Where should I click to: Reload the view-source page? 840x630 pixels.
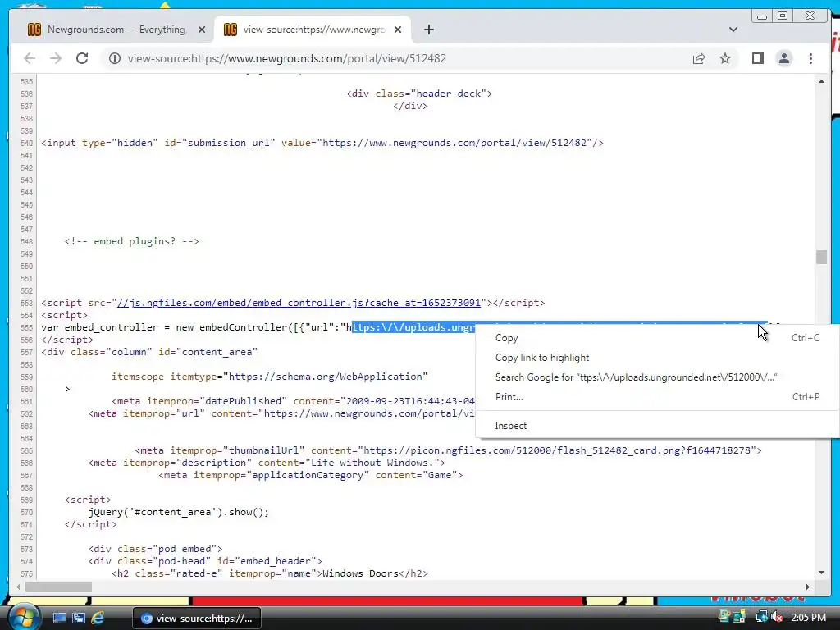(x=82, y=58)
